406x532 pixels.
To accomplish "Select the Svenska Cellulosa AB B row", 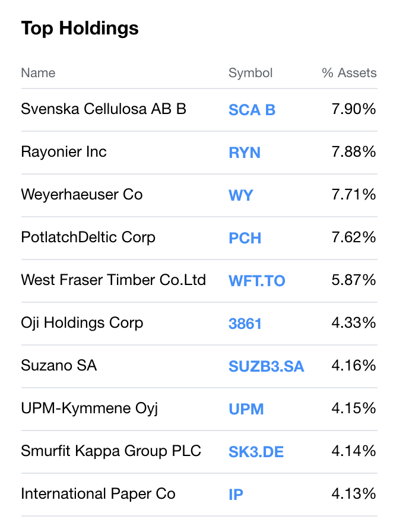I will 103,110.
